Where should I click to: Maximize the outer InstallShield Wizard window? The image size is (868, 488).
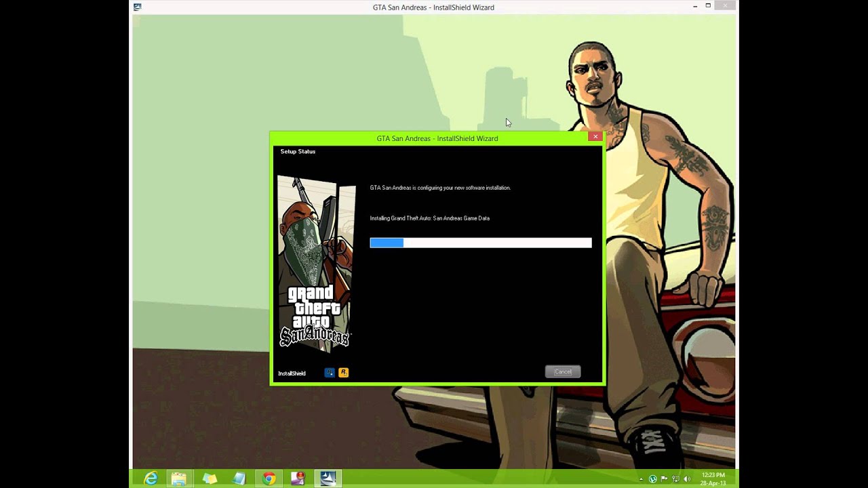click(708, 6)
